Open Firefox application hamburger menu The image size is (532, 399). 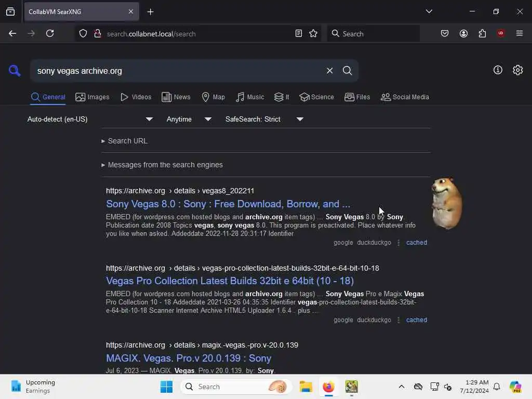pos(519,33)
